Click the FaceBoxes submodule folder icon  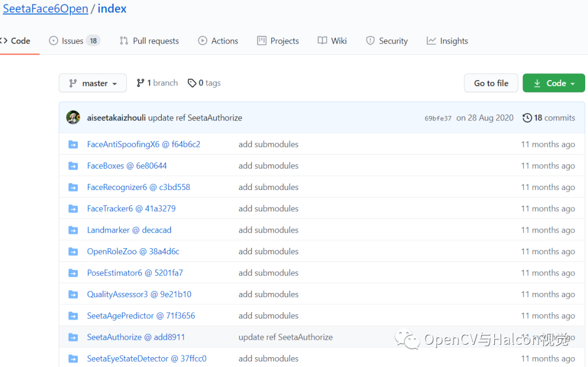pyautogui.click(x=73, y=166)
